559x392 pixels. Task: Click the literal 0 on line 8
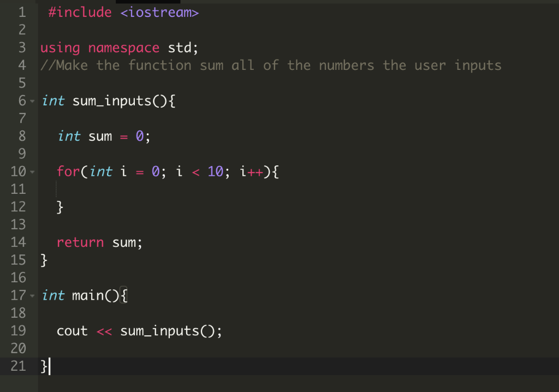(x=139, y=136)
